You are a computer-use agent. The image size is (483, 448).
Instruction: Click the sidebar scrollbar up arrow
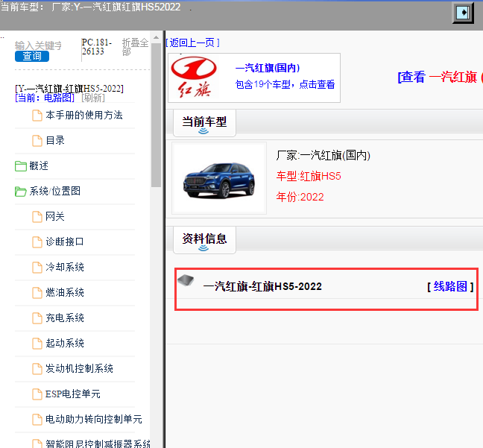[156, 37]
